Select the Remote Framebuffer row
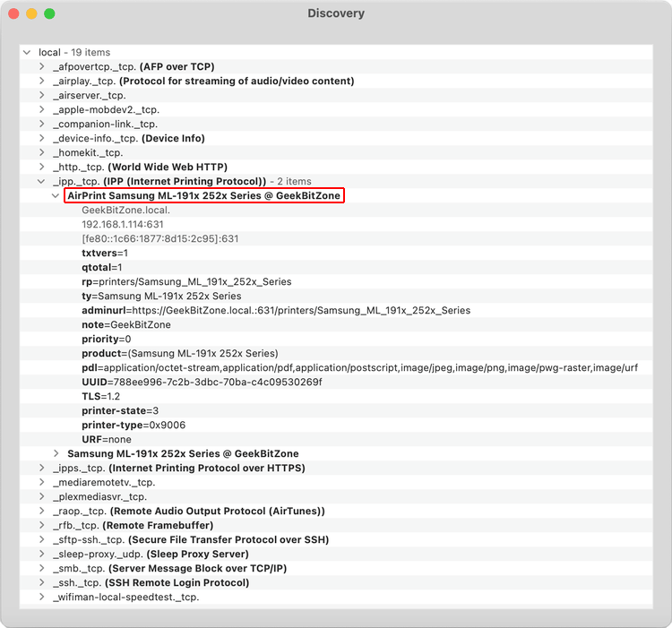Screen dimensions: 672x628 click(x=336, y=526)
